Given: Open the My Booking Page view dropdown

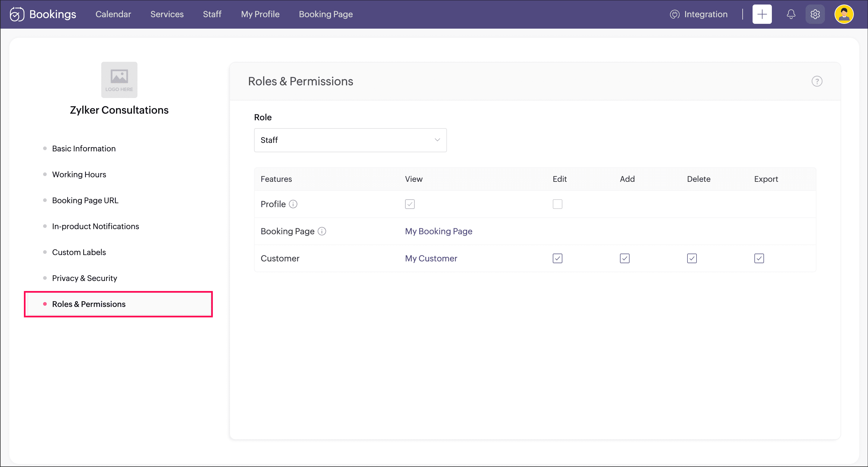Looking at the screenshot, I should [x=439, y=231].
